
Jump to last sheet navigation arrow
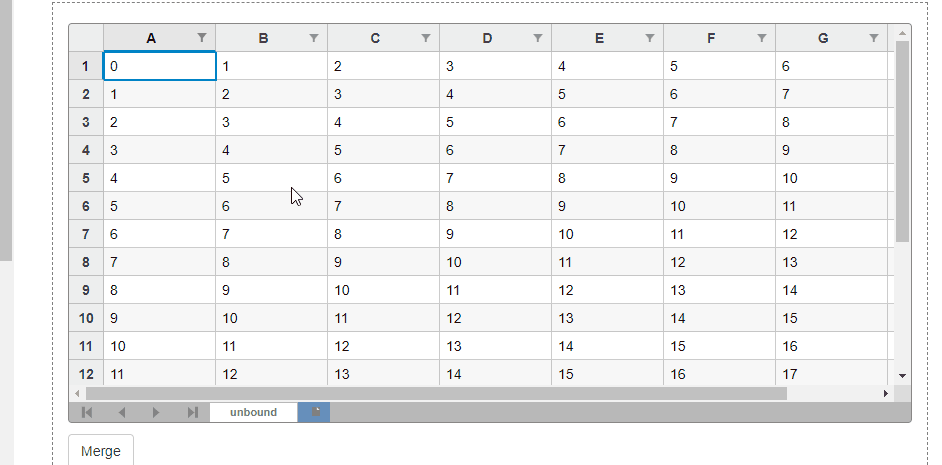[192, 412]
